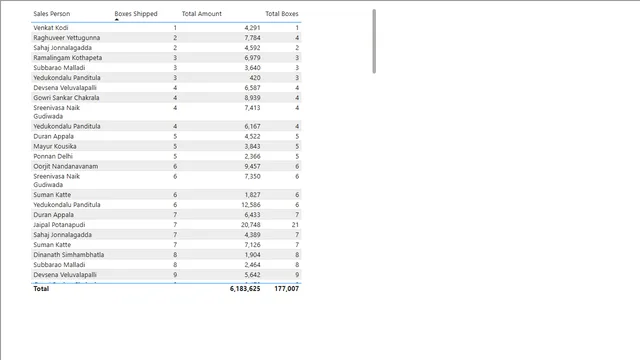Click the Oorjit Nandanavanam name cell

(x=66, y=166)
